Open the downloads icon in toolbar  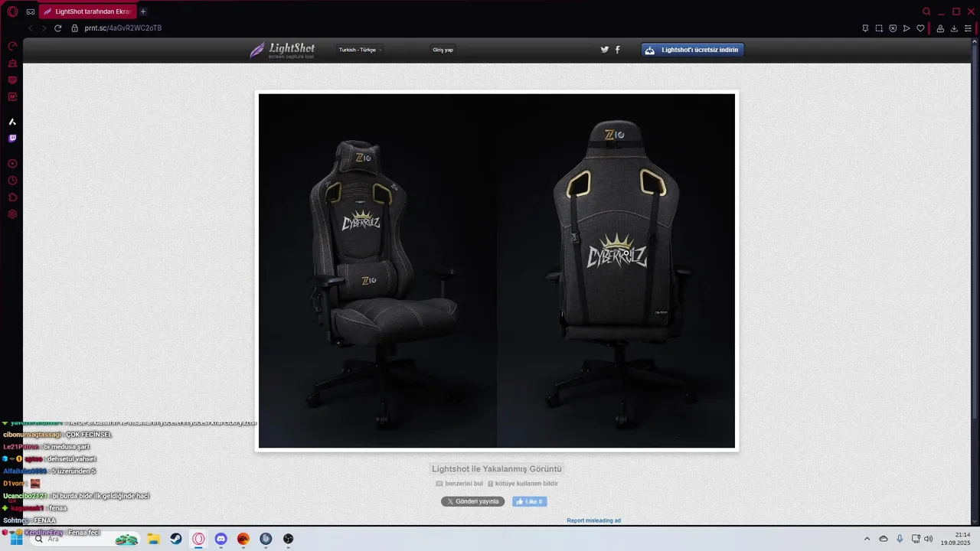click(954, 28)
